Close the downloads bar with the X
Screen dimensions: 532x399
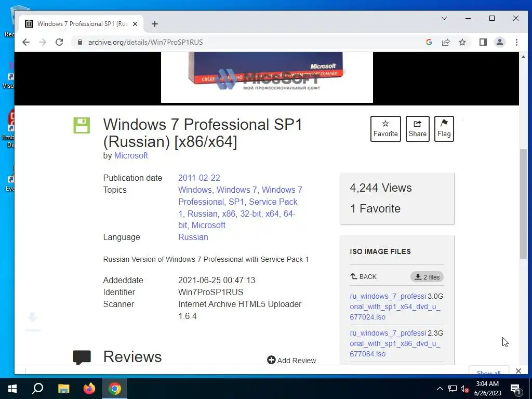point(518,371)
